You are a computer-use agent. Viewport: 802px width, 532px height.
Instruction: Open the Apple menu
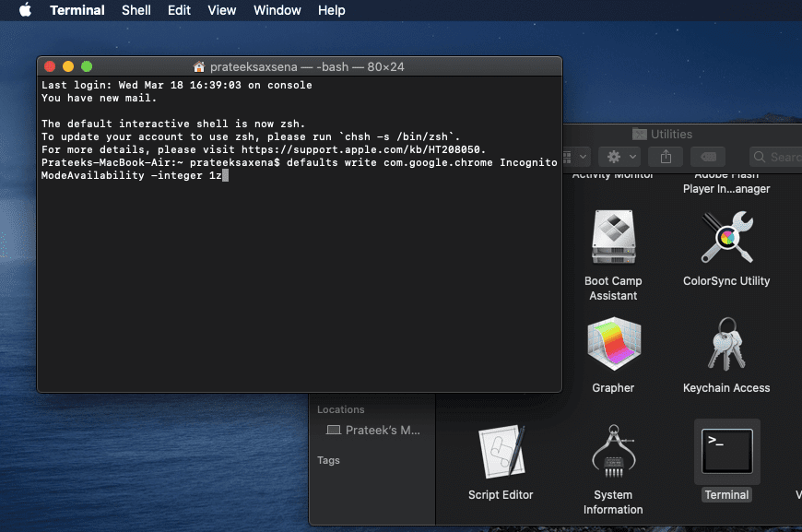(x=25, y=10)
